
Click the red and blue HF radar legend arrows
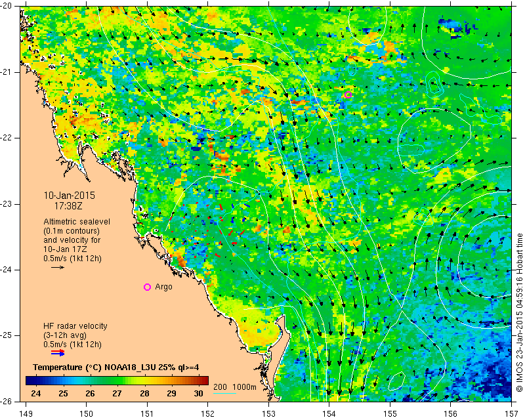[58, 353]
